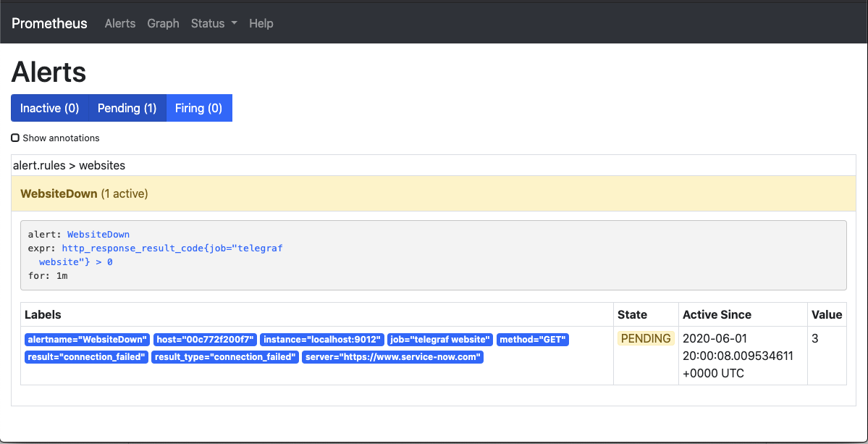The image size is (868, 444).
Task: Select the host="00c772f200f7" label
Action: coord(206,339)
